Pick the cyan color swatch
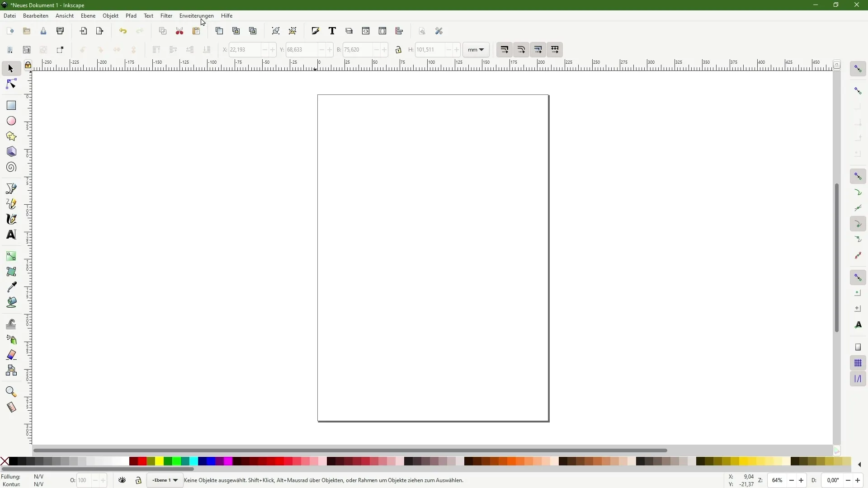868x488 pixels. point(193,461)
